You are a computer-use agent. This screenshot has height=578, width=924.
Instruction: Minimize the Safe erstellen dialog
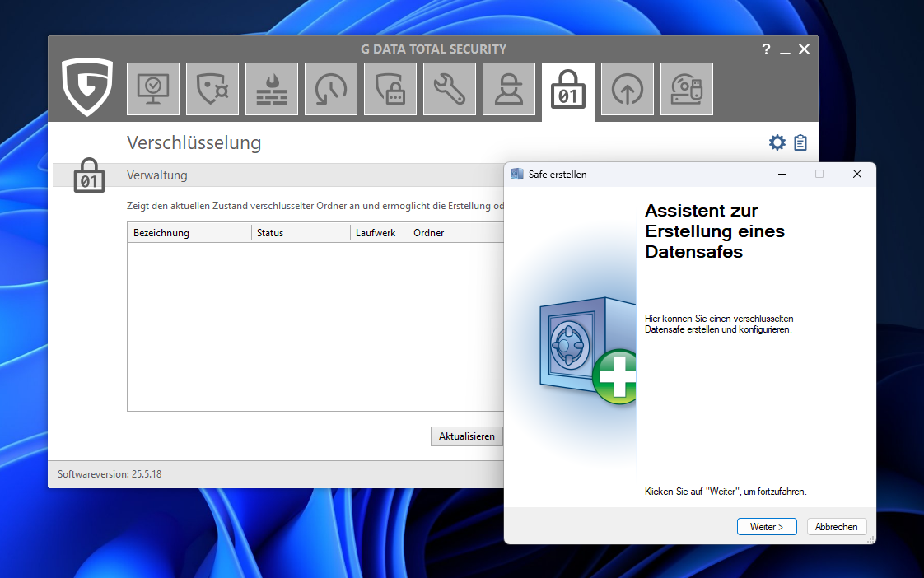(782, 174)
